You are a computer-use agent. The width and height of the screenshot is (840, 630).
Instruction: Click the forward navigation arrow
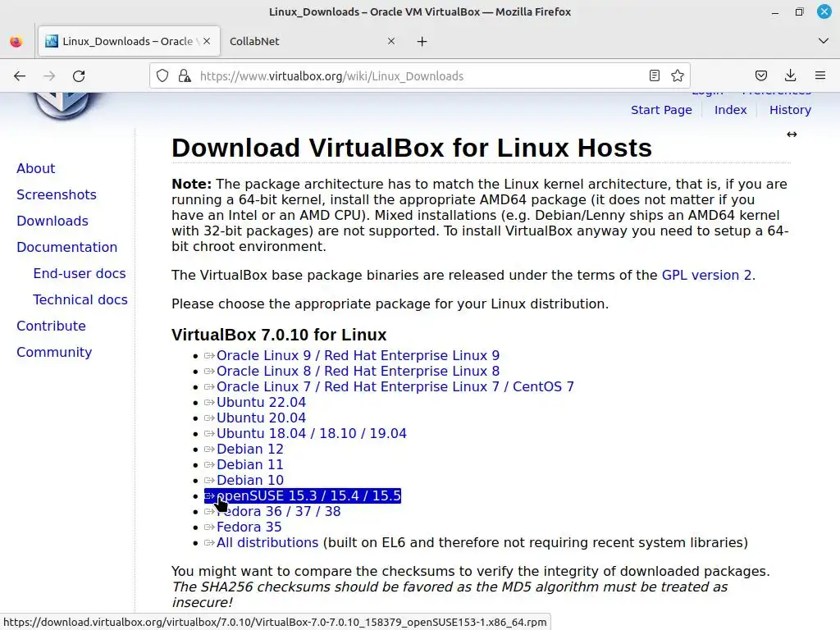click(49, 76)
